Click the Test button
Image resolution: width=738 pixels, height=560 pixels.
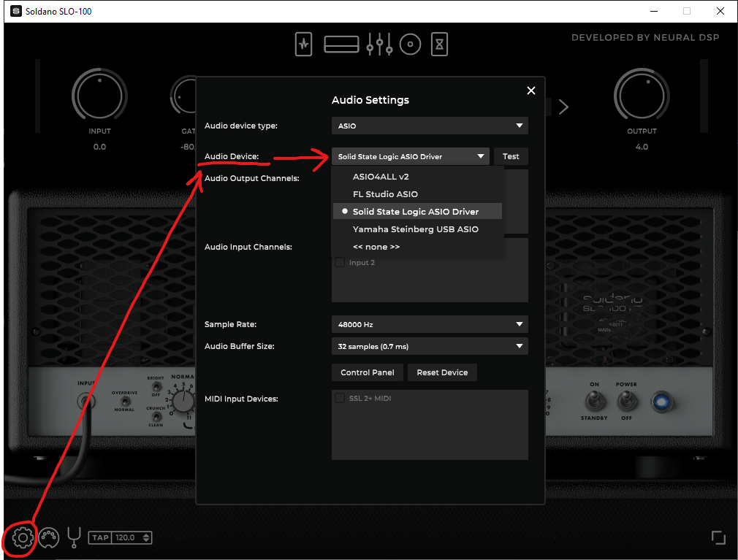click(x=511, y=156)
